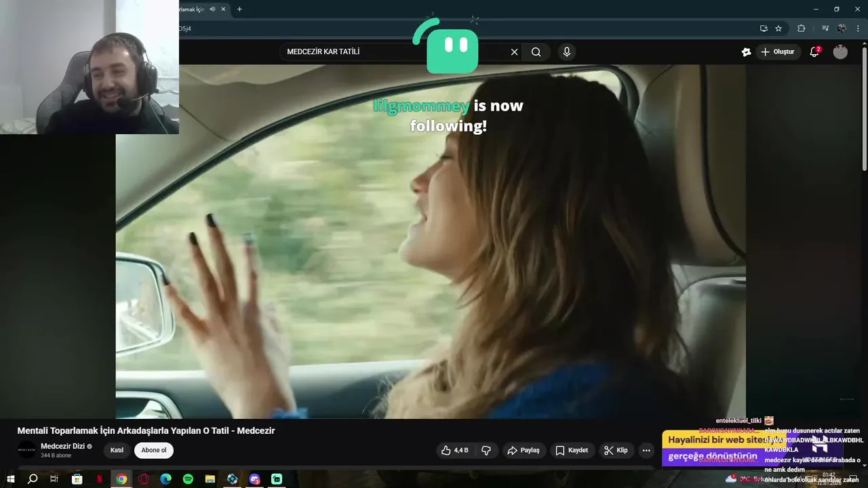Open Windows Start menu
The width and height of the screenshot is (868, 488).
click(10, 479)
